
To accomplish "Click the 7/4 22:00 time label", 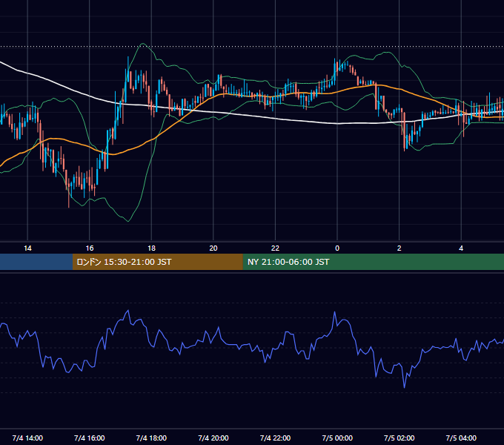I will pyautogui.click(x=275, y=438).
